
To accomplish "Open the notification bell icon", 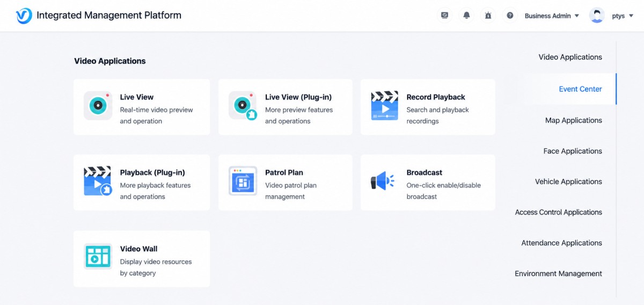I will point(466,16).
